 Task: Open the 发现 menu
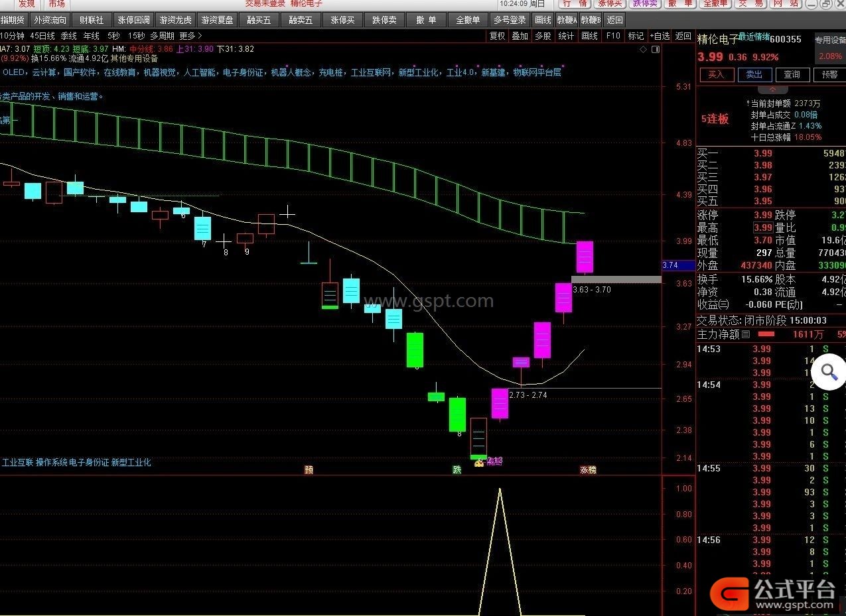point(27,3)
